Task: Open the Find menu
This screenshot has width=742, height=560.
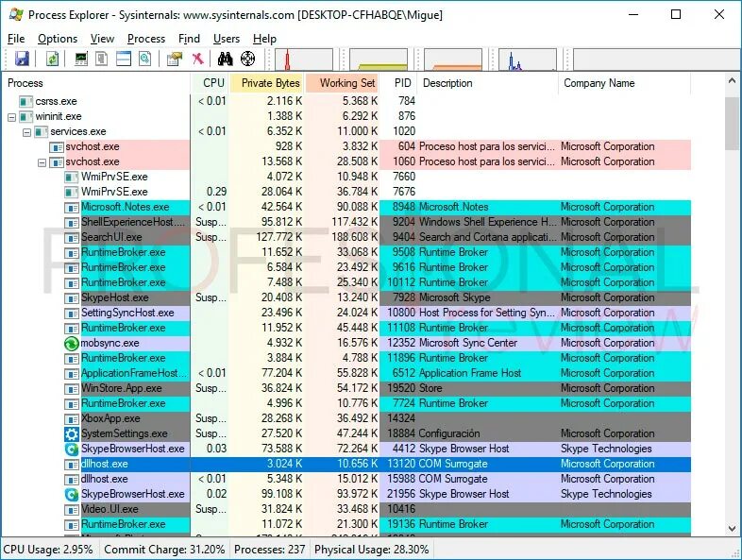Action: point(189,39)
